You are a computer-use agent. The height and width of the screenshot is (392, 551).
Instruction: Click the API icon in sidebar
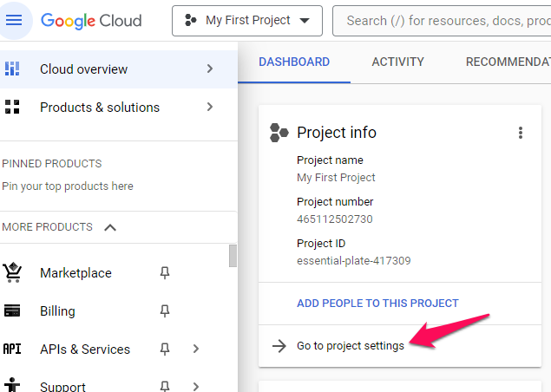pos(12,349)
